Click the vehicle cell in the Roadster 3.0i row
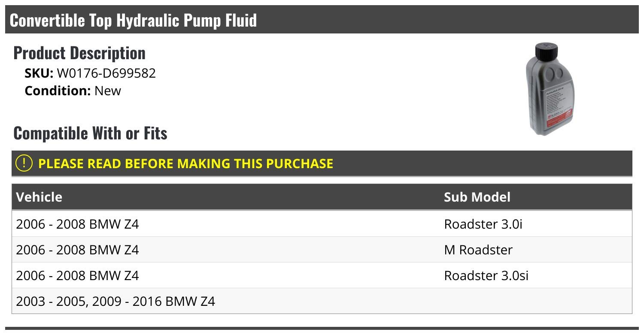 click(77, 224)
